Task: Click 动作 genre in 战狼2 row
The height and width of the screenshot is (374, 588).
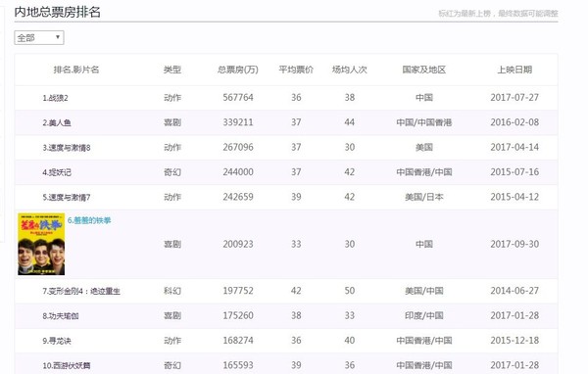Action: pyautogui.click(x=172, y=98)
